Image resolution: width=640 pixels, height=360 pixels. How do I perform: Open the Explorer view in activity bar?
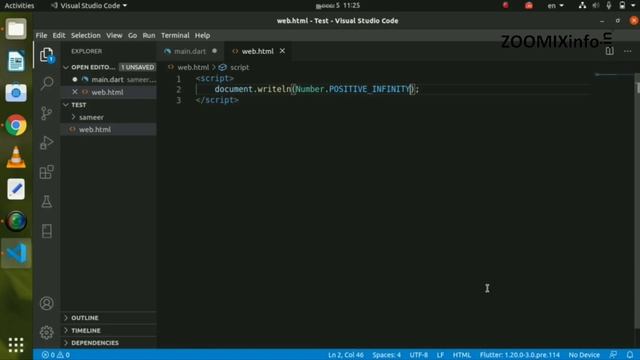coord(47,55)
